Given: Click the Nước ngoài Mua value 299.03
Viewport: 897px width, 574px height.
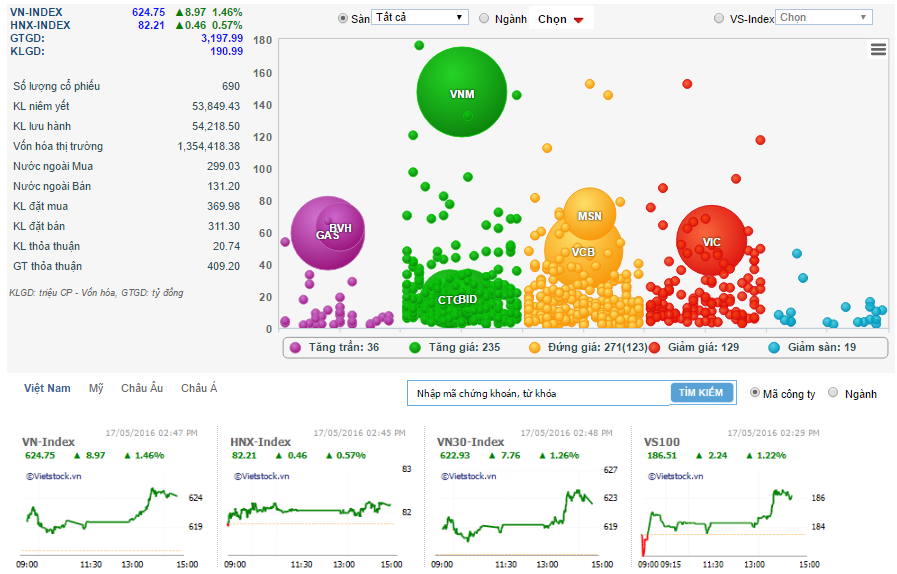Looking at the screenshot, I should [x=224, y=166].
